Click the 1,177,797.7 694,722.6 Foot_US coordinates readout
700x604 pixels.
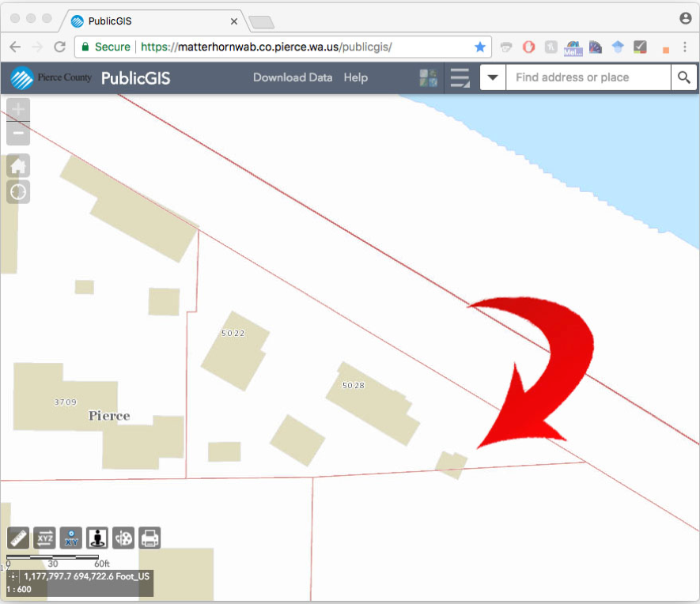coord(86,576)
